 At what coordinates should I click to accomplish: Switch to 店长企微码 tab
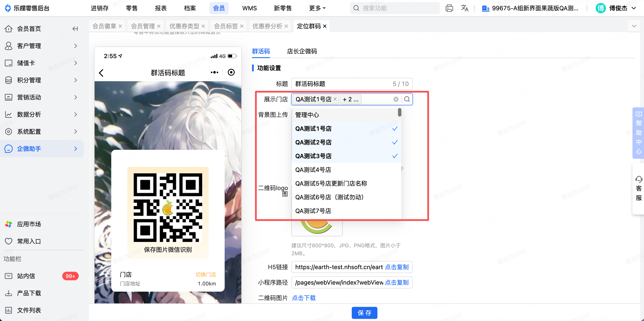click(302, 51)
